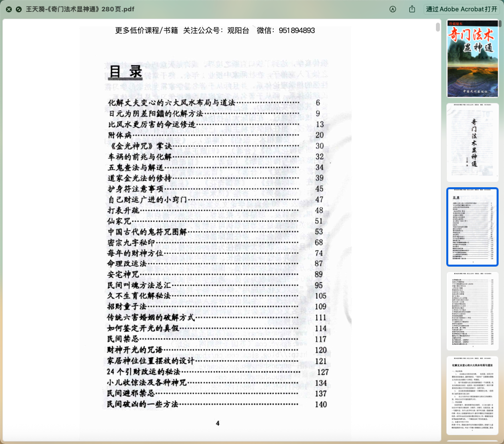Screen dimensions: 504x444
Task: Select the second page title thumbnail
Action: (472, 142)
